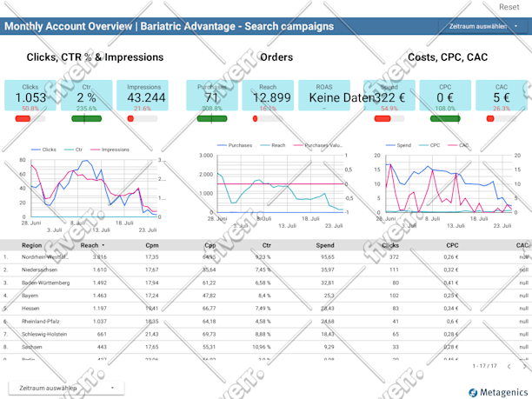This screenshot has height=399, width=532.
Task: Click CPC value 0,6 € in Rheinland-Pfalz row
Action: click(452, 322)
